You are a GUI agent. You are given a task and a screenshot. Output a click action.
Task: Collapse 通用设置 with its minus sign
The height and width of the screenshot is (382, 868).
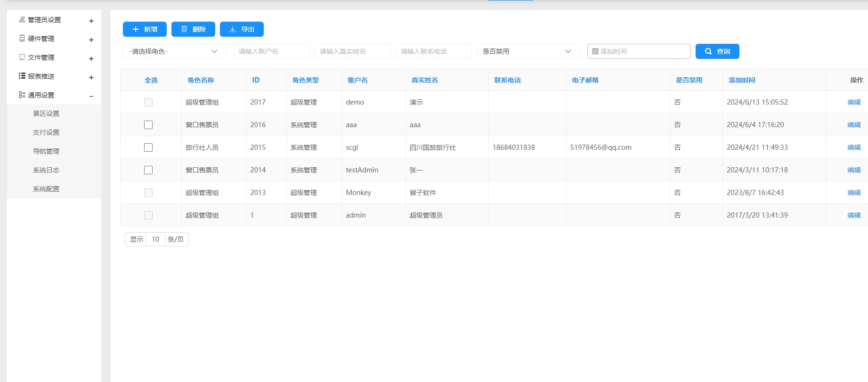[91, 97]
